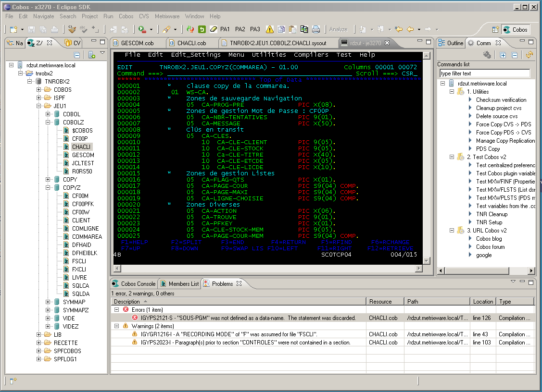The height and width of the screenshot is (392, 542).
Task: Click the Open Perspective icon
Action: (495, 30)
